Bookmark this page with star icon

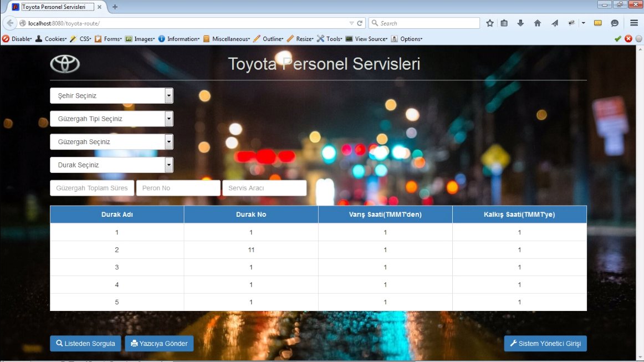[489, 23]
